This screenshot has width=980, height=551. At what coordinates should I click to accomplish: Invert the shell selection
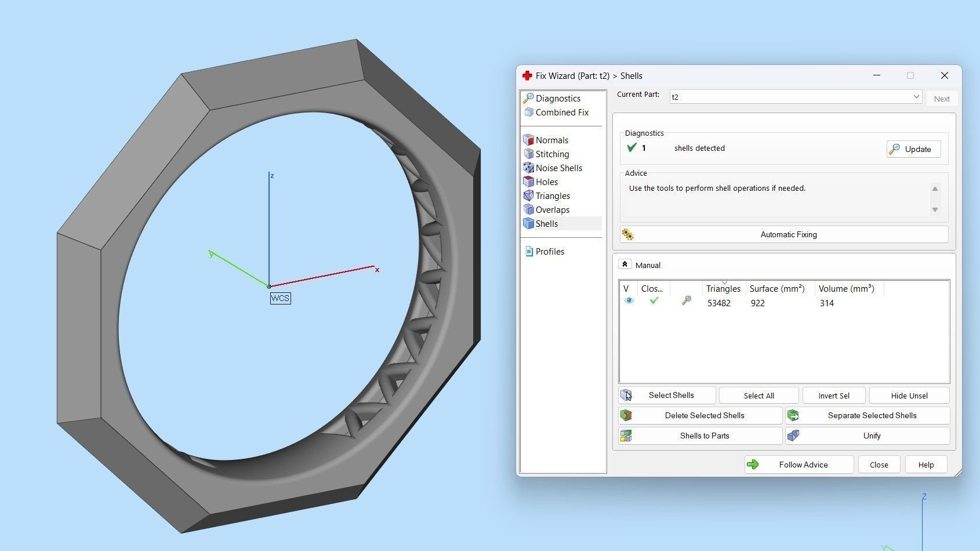[x=834, y=396]
